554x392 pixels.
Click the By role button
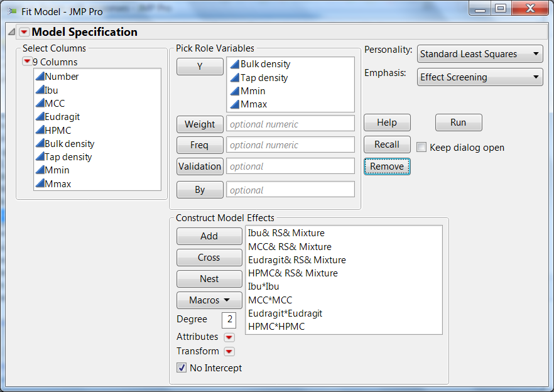point(200,190)
